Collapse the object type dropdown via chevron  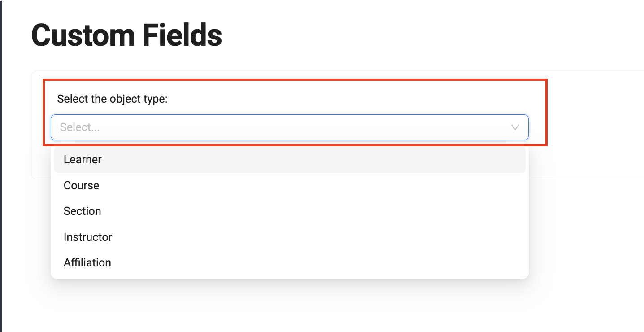point(515,127)
